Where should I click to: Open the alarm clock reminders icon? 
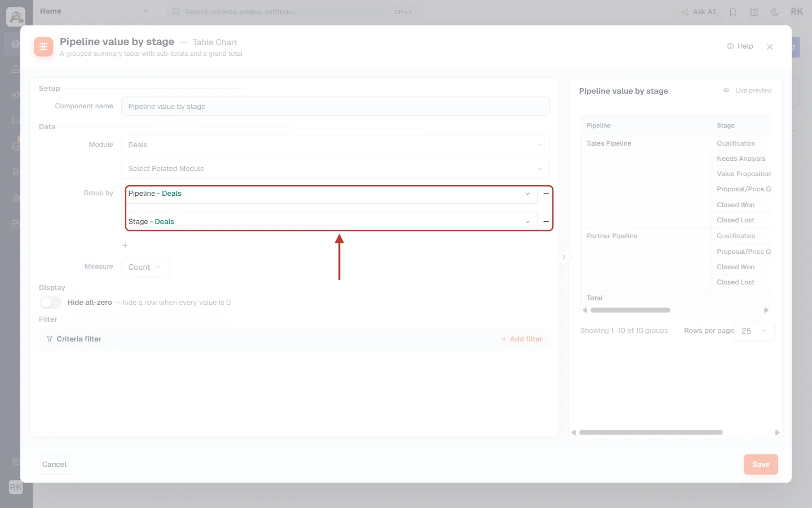pyautogui.click(x=754, y=12)
